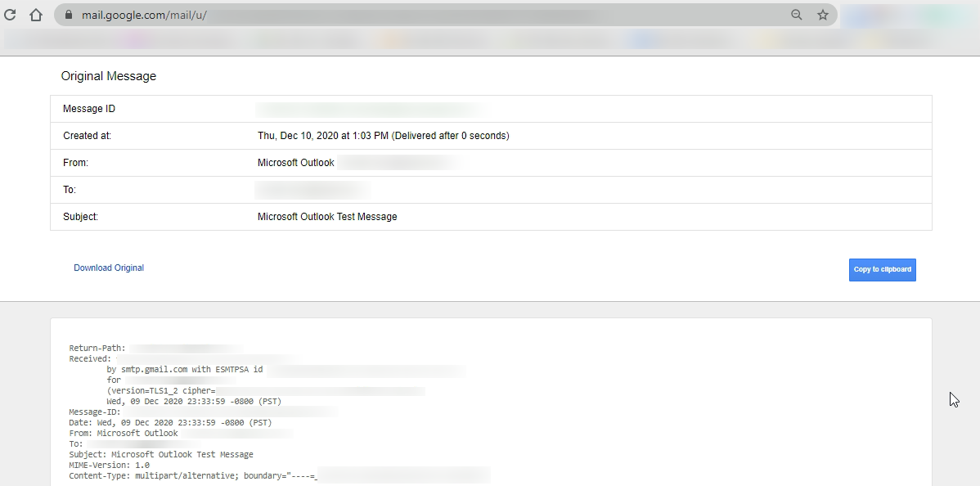Expand the Message ID row
The image size is (980, 486).
pos(491,108)
